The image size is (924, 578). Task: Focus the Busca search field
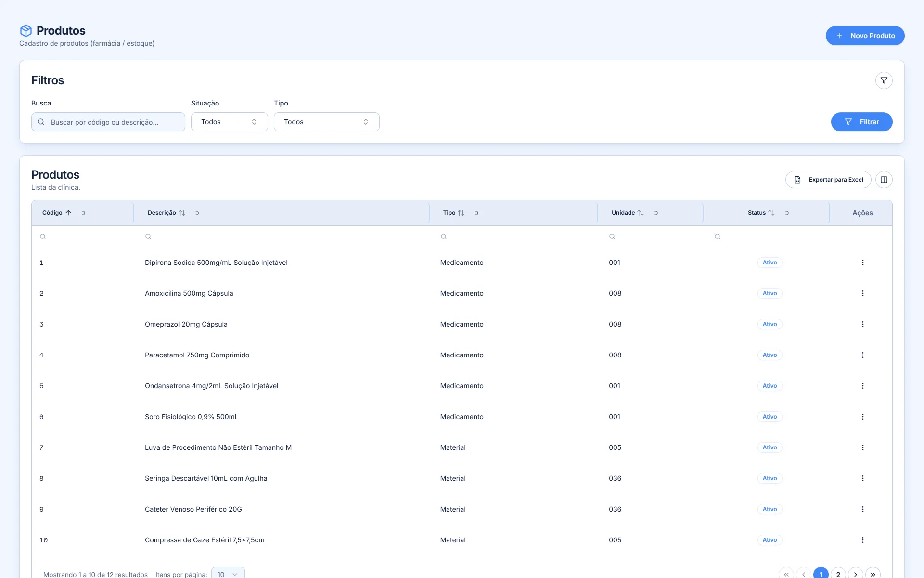[x=108, y=122]
